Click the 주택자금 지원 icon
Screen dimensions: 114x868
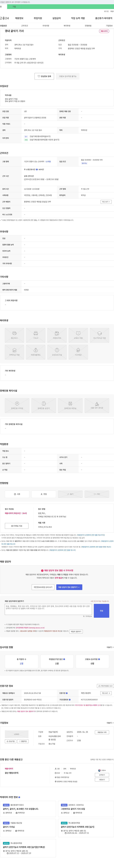click(x=14, y=352)
